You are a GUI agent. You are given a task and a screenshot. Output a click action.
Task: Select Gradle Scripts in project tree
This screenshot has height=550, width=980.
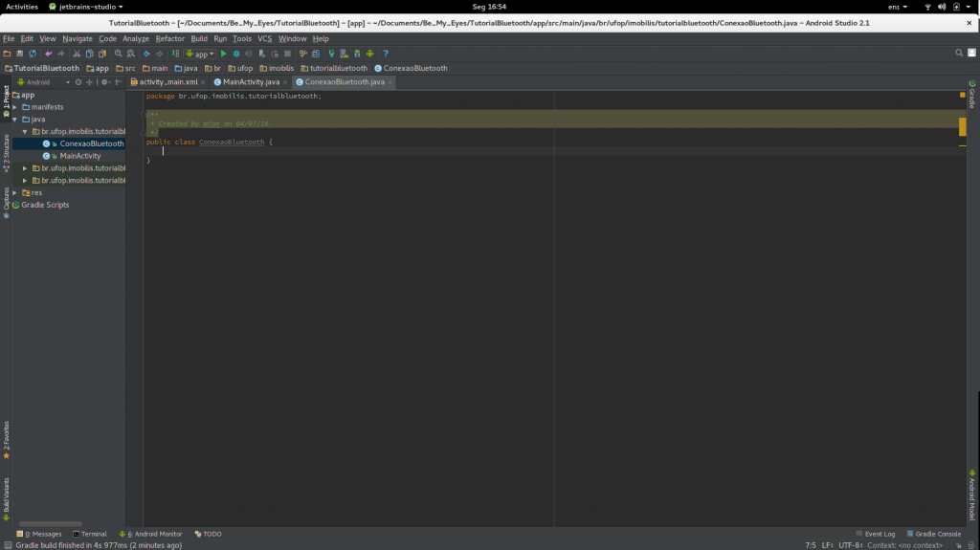pyautogui.click(x=45, y=205)
